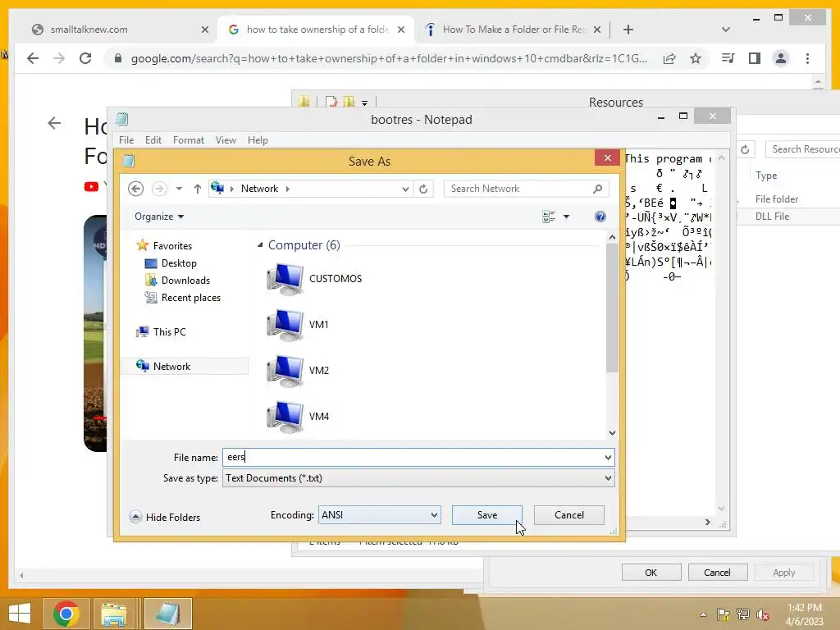
Task: Click the Network breadcrumb in address bar
Action: [259, 189]
